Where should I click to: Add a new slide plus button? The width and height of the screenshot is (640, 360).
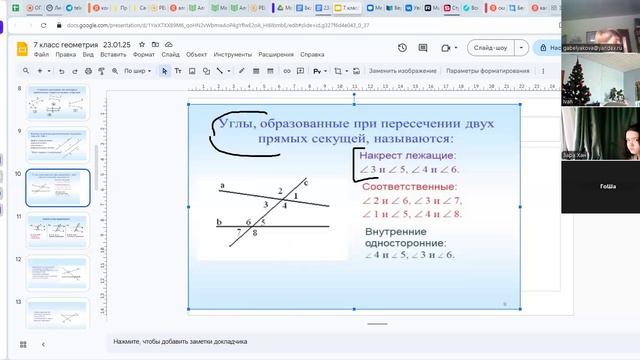coord(40,71)
